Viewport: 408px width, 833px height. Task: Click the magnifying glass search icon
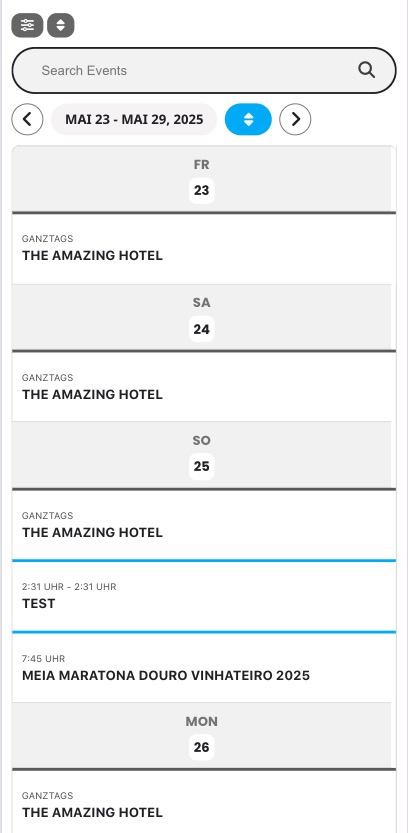(367, 70)
